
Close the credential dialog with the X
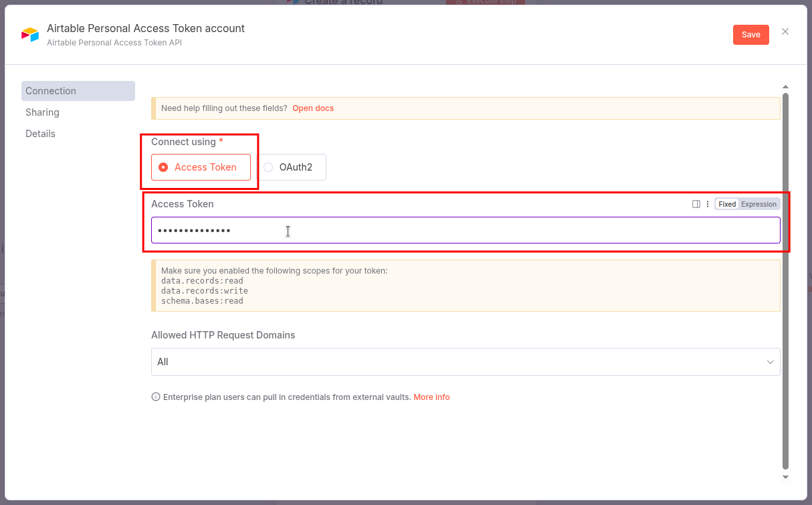tap(785, 31)
